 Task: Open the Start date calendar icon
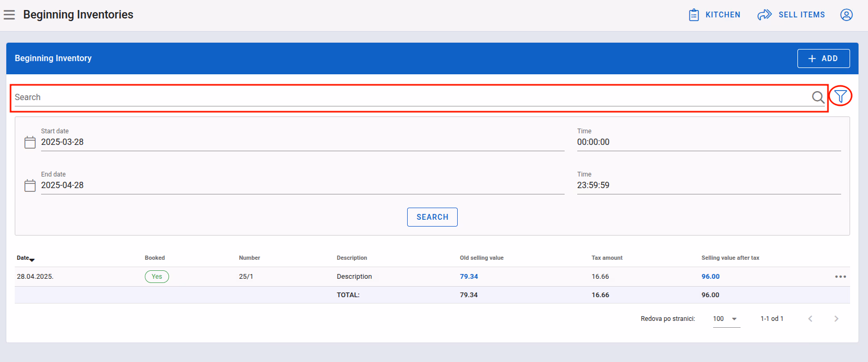pyautogui.click(x=30, y=142)
